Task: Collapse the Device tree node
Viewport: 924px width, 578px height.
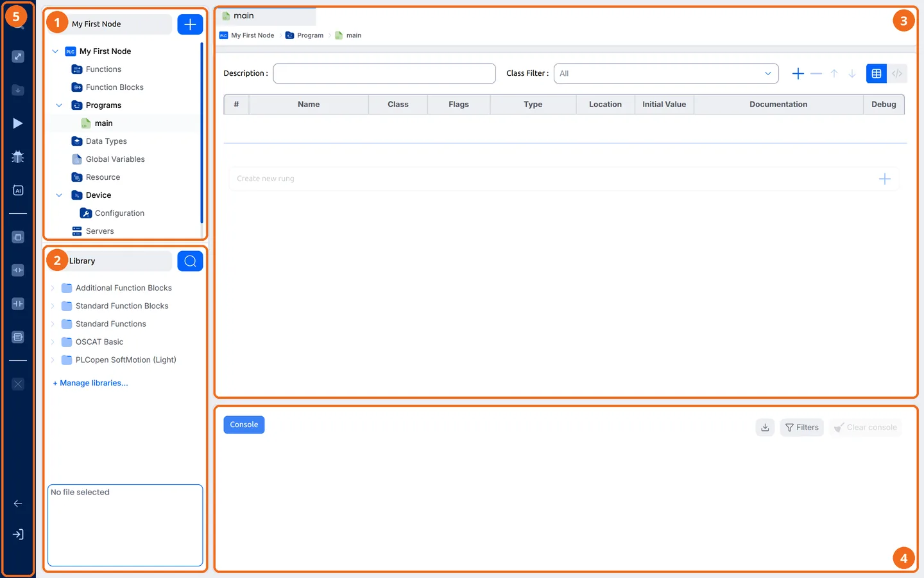Action: [x=59, y=195]
